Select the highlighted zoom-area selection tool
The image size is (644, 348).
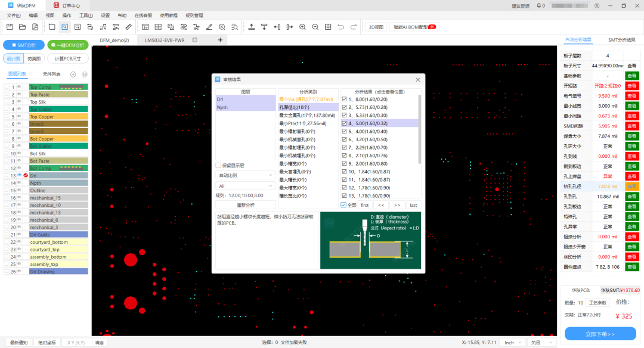pos(65,27)
